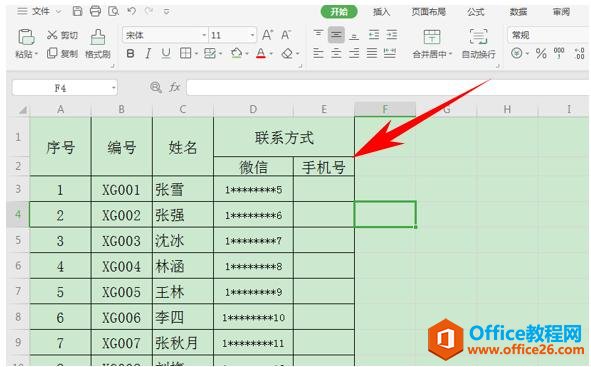Viewport: 591px width, 367px height.
Task: Click the red font color A
Action: 261,54
